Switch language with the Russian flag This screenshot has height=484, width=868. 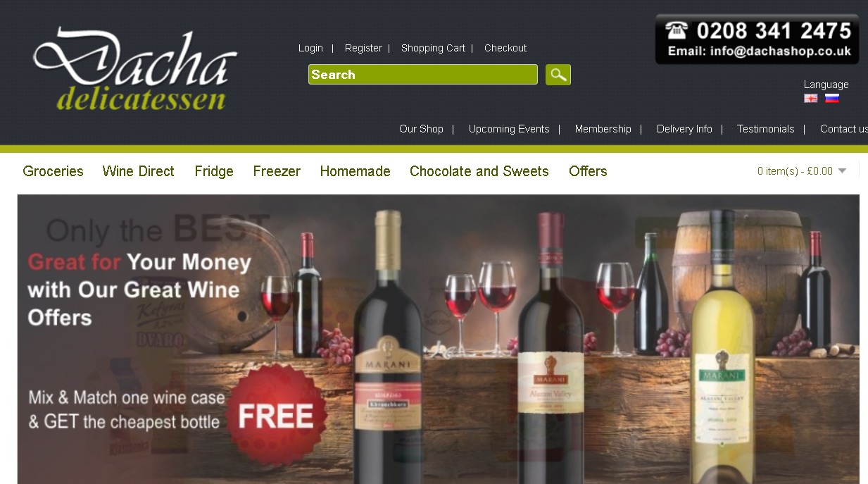(x=832, y=99)
